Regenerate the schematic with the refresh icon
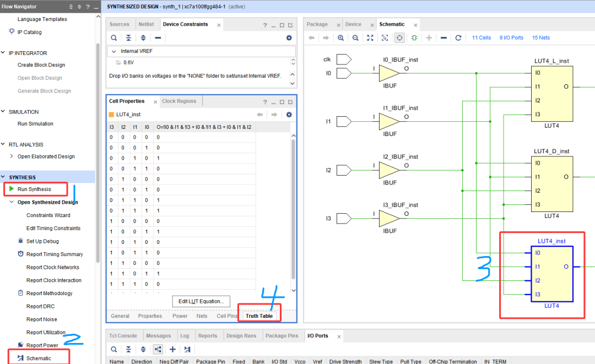Viewport: 595px width, 364px height. click(458, 38)
